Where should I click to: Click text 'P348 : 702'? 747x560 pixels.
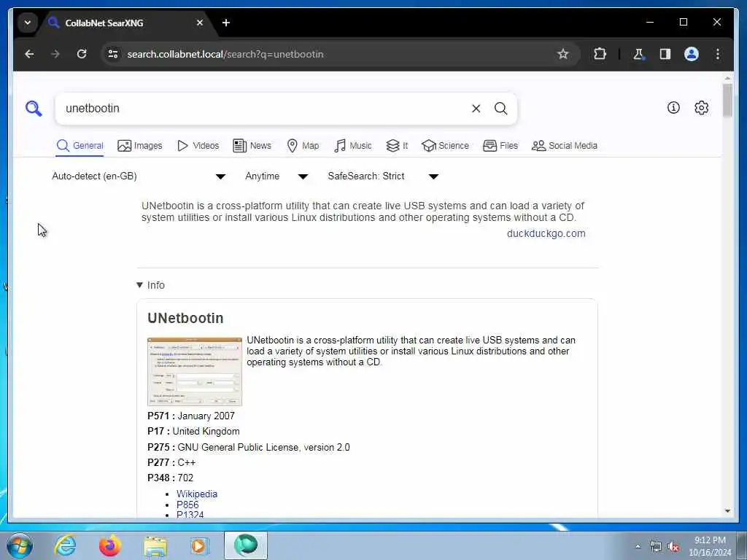(171, 478)
